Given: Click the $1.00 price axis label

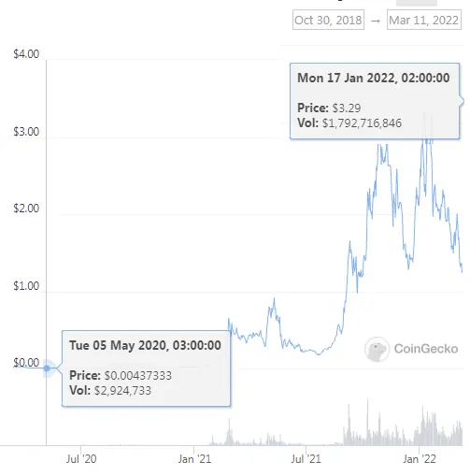Looking at the screenshot, I should tap(26, 286).
